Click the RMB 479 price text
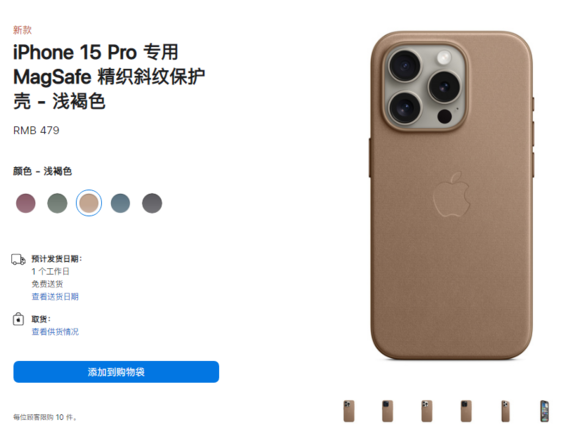The width and height of the screenshot is (587, 426). click(36, 130)
